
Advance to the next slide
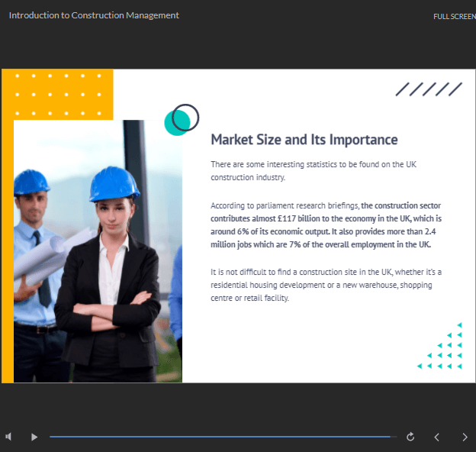(x=465, y=437)
